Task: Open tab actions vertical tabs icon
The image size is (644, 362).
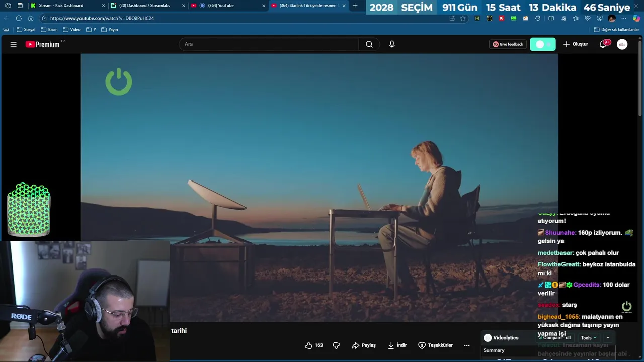Action: click(20, 6)
